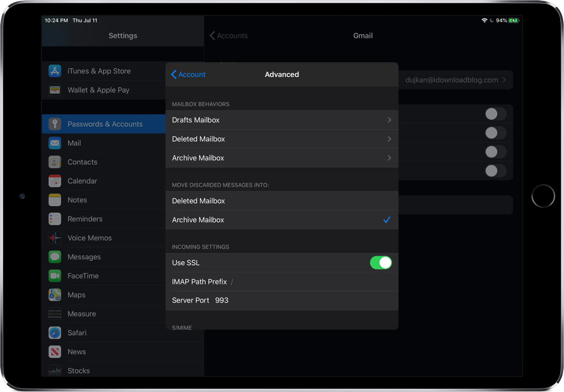Toggle the second Gmail service switch
Viewport: 564px width, 392px height.
point(496,133)
